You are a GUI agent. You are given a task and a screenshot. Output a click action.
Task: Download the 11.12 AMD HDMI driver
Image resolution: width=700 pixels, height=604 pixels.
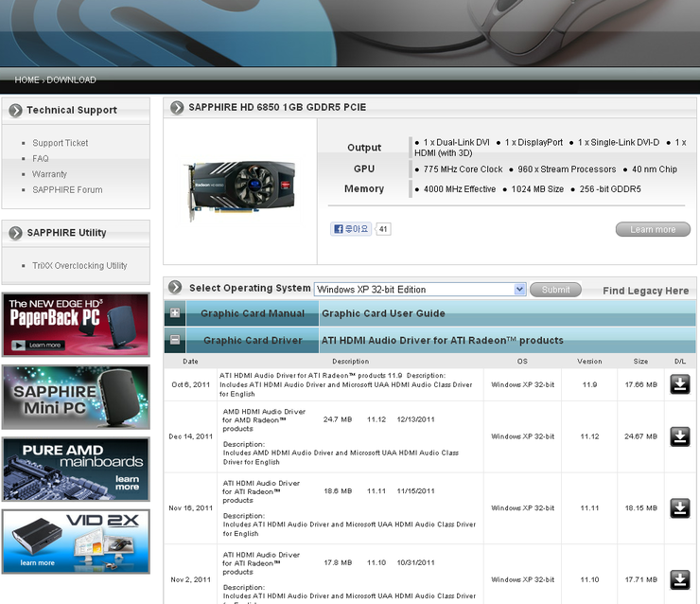tap(679, 436)
